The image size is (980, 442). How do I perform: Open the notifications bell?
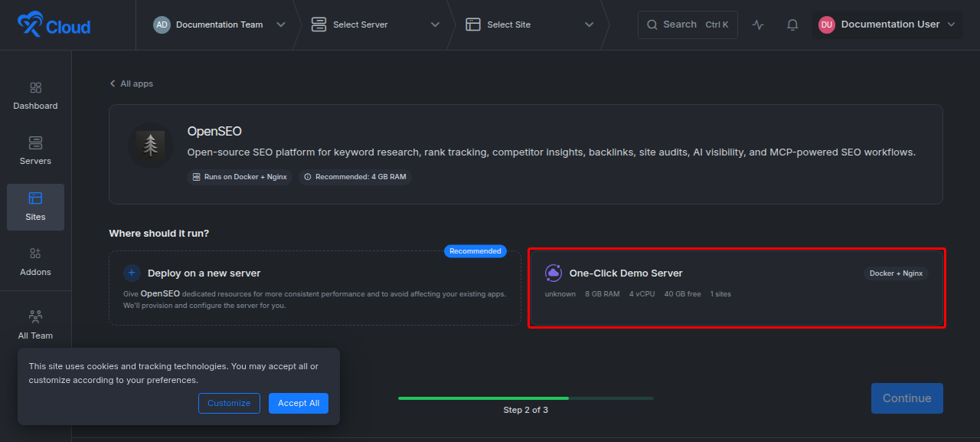tap(792, 25)
